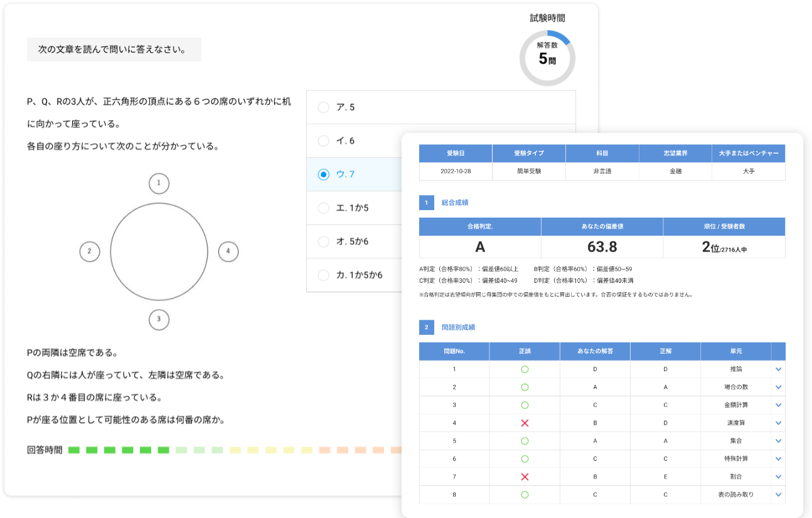Click the 解答数 timer ring
The width and height of the screenshot is (812, 518).
pyautogui.click(x=547, y=58)
